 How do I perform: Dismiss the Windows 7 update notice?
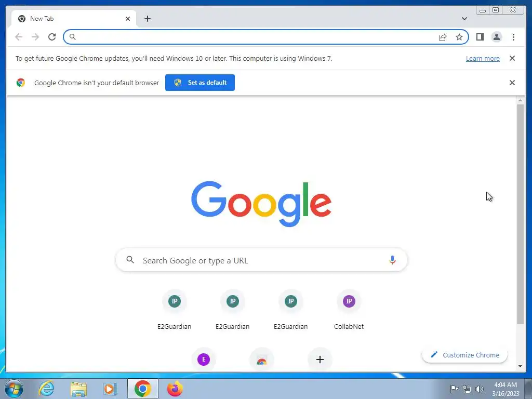click(512, 58)
